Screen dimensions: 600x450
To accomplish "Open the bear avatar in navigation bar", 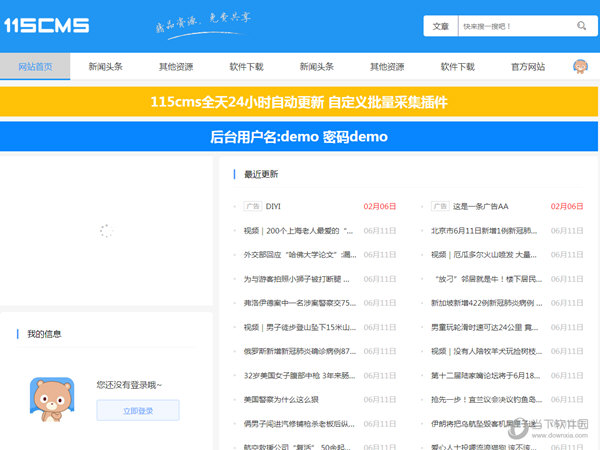I will tap(580, 67).
